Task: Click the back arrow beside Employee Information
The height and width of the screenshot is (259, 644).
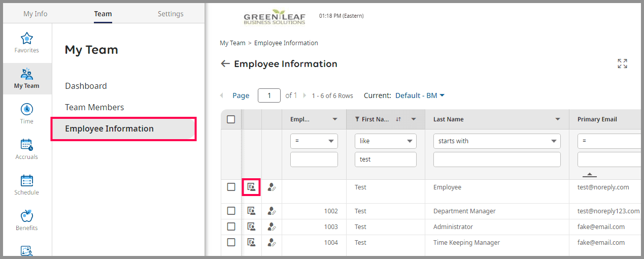Action: 225,64
